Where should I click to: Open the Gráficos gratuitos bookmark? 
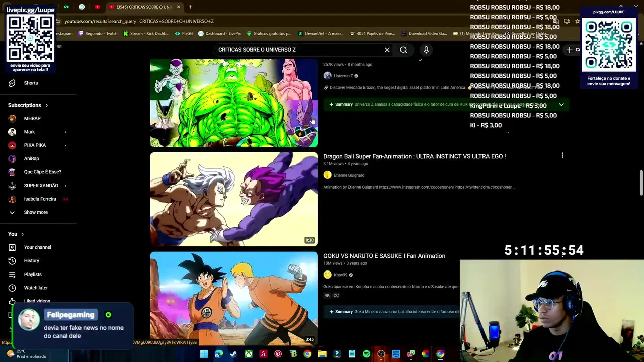(269, 34)
